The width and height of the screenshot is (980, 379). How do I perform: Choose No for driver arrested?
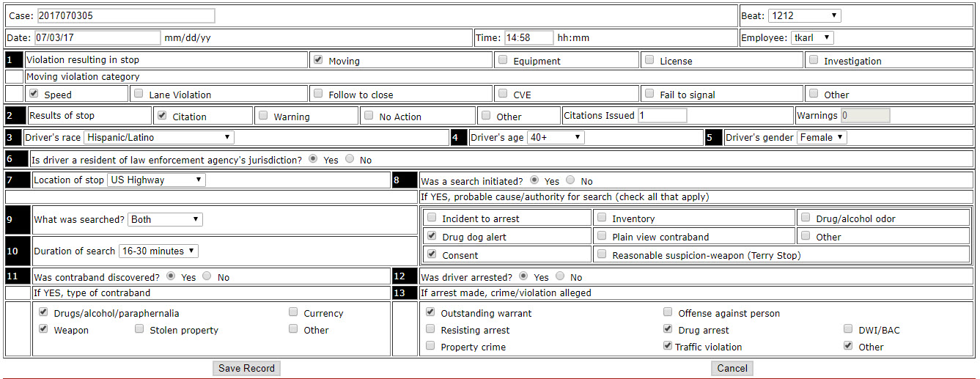[560, 276]
